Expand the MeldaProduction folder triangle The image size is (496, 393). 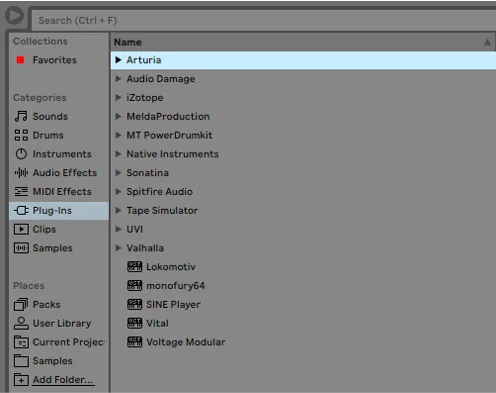tap(118, 116)
